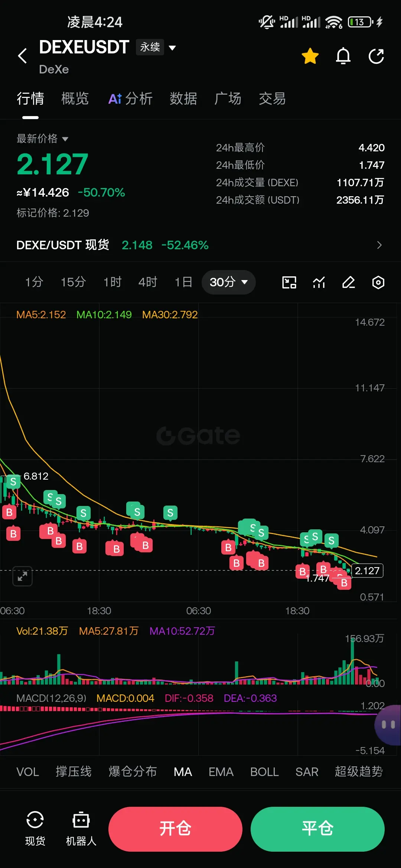The width and height of the screenshot is (401, 868).
Task: Tap the green 平仓 button
Action: 317,829
